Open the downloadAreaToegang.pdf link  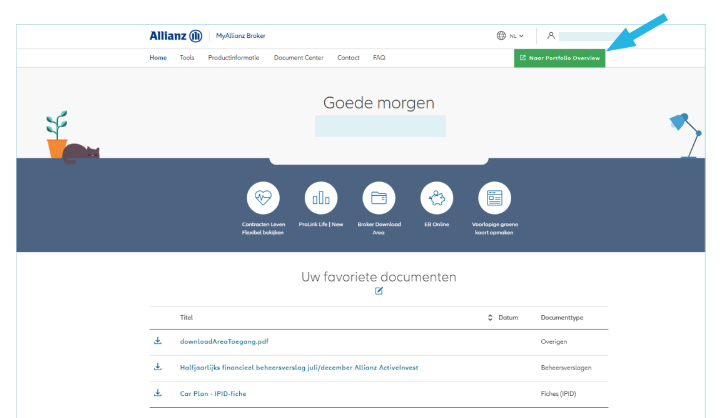point(224,341)
